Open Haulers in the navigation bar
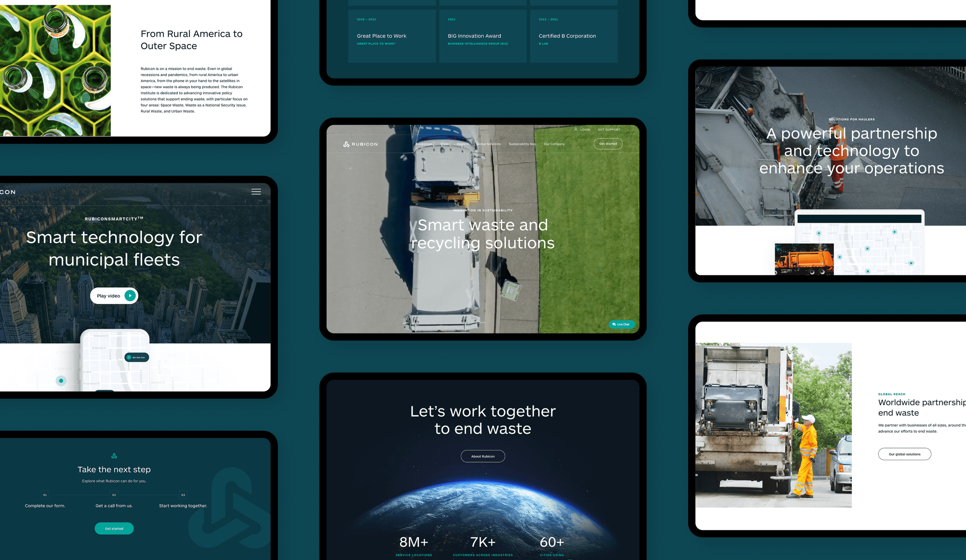The height and width of the screenshot is (560, 966). [x=463, y=144]
